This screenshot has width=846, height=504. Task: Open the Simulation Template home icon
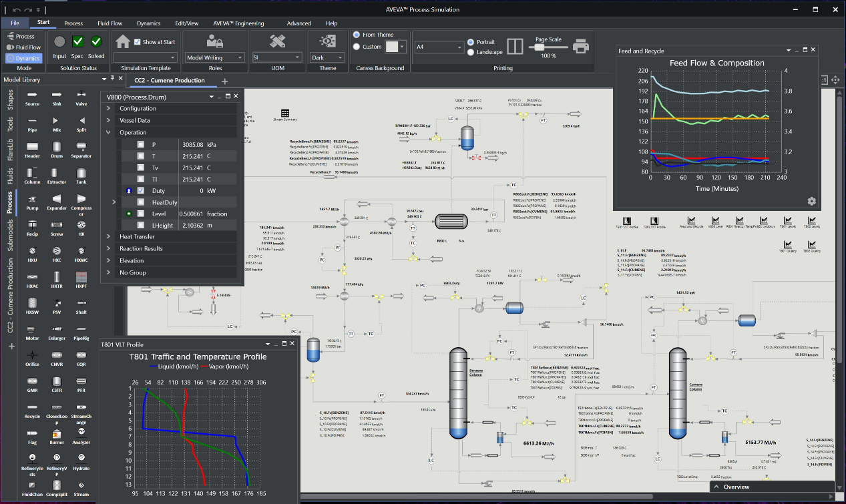[x=123, y=41]
